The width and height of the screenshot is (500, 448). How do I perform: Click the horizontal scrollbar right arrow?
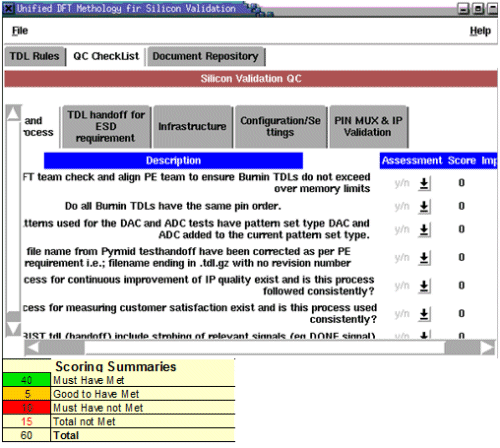click(x=488, y=348)
